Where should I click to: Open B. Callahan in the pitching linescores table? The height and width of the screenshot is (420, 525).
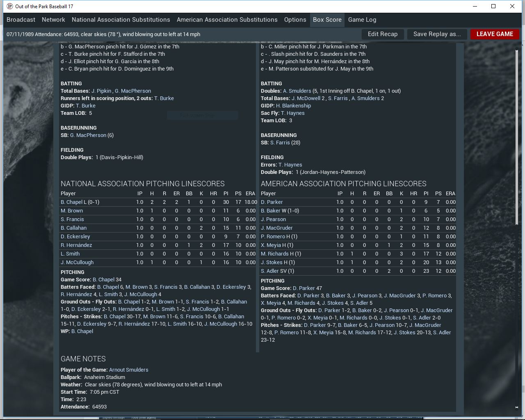74,228
